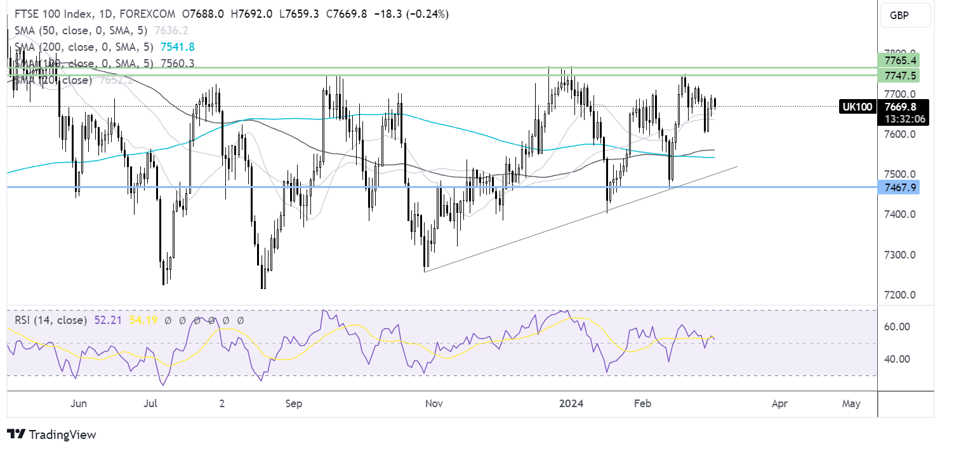The width and height of the screenshot is (980, 451).
Task: Click the Jun label on time axis
Action: 79,403
